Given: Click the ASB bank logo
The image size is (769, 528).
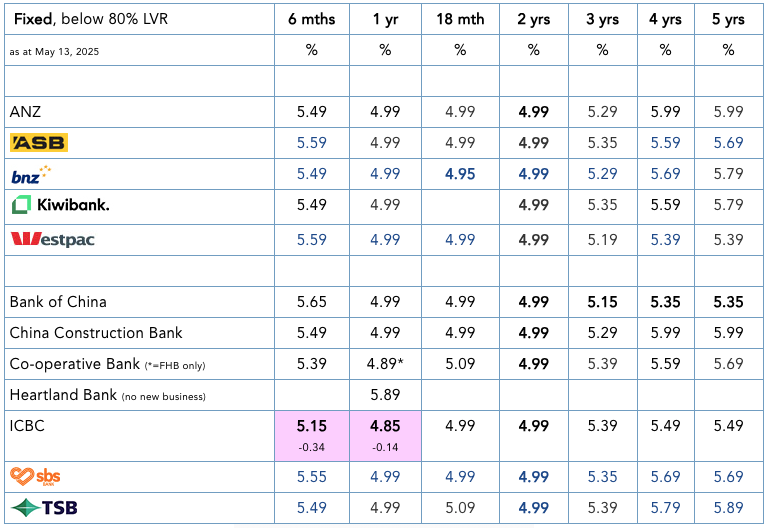Looking at the screenshot, I should click(x=39, y=143).
